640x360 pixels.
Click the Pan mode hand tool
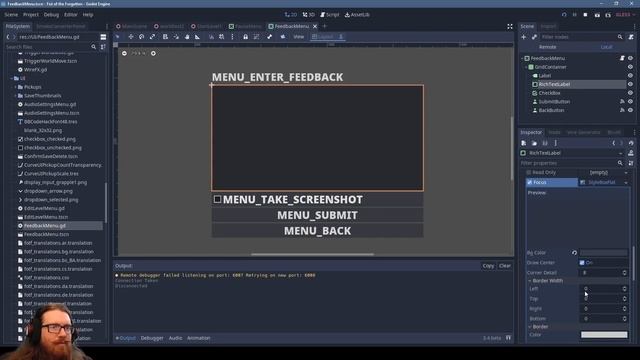coord(187,37)
